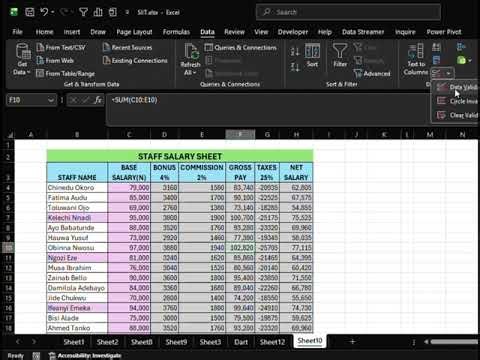Image resolution: width=480 pixels, height=360 pixels.
Task: Click the Consolidate icon in Data Tools
Action: pos(461,48)
